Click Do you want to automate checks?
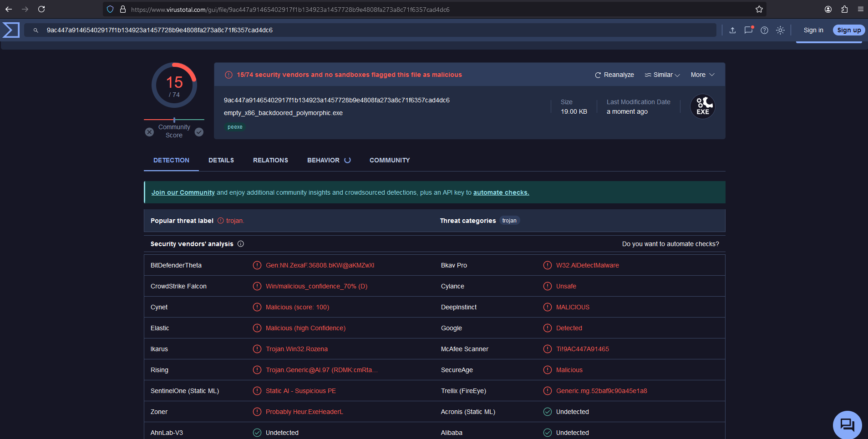868x439 pixels. coord(670,244)
